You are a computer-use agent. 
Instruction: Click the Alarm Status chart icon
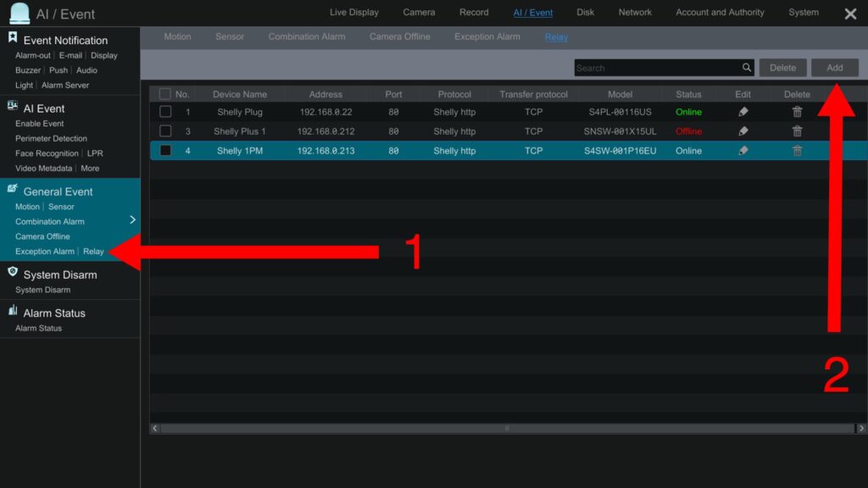click(x=12, y=310)
